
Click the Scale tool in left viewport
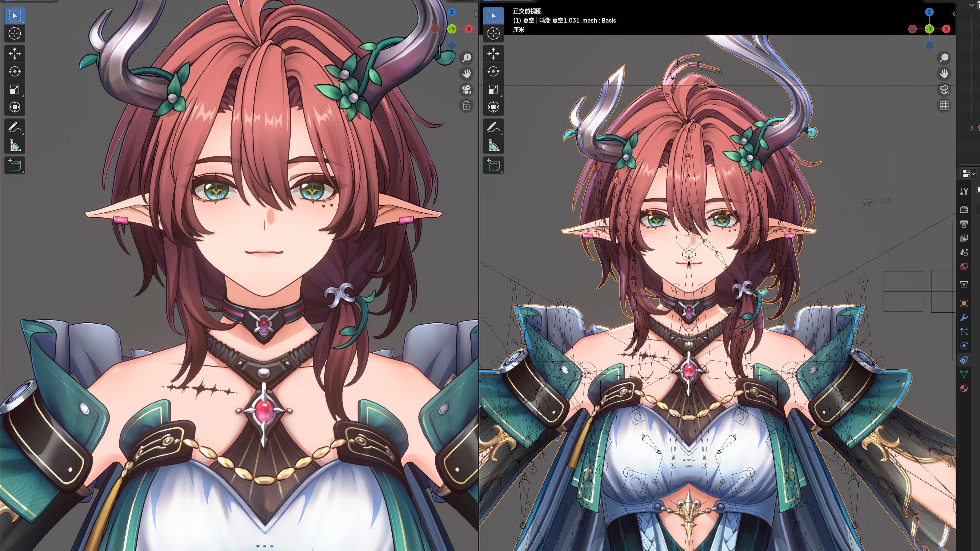pyautogui.click(x=14, y=89)
